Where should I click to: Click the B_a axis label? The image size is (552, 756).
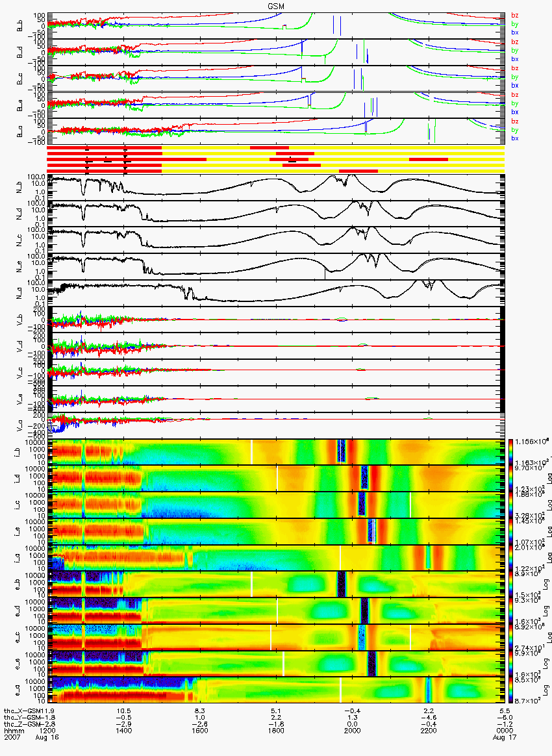(x=20, y=132)
